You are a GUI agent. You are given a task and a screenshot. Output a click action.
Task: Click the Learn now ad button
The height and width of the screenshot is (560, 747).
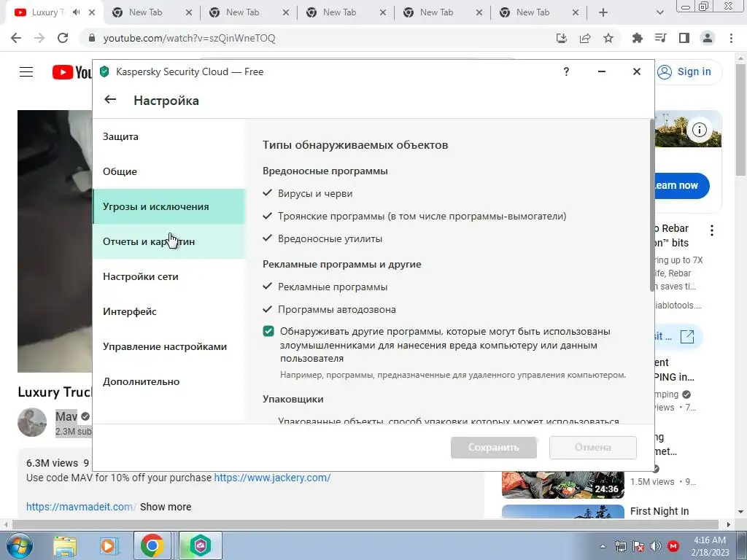pos(681,185)
